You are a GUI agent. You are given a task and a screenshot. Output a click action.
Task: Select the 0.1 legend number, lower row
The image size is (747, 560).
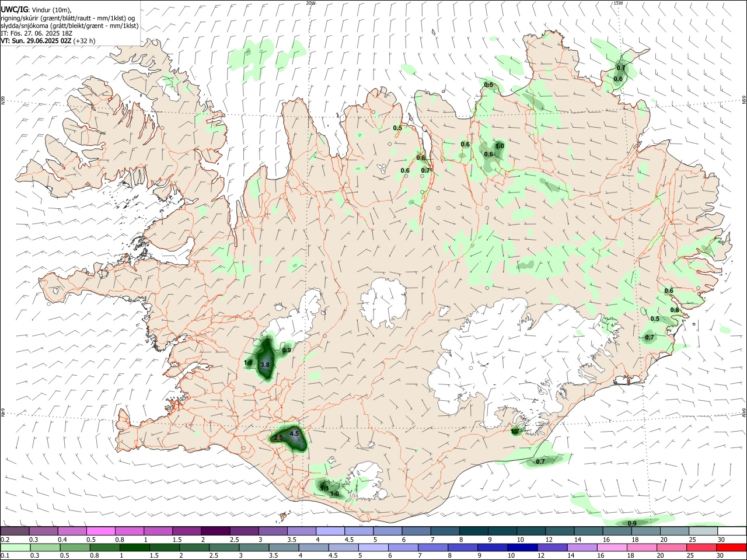pyautogui.click(x=5, y=556)
